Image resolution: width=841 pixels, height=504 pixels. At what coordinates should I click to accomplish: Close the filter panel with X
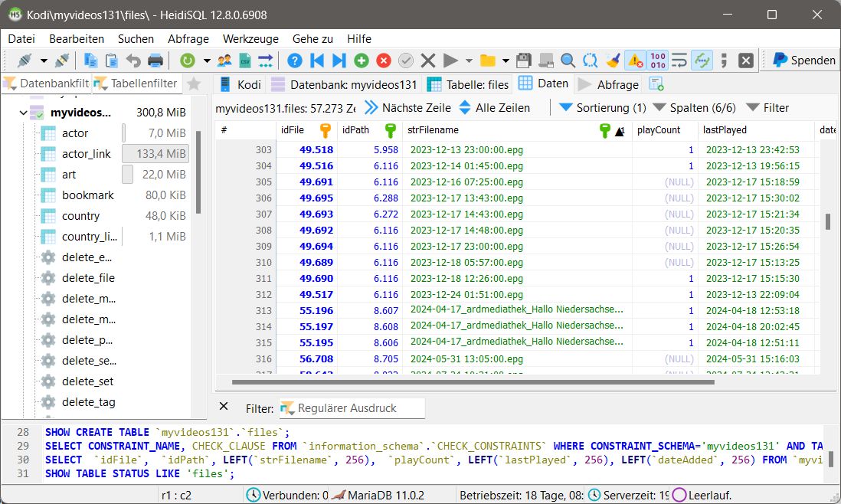click(x=224, y=407)
